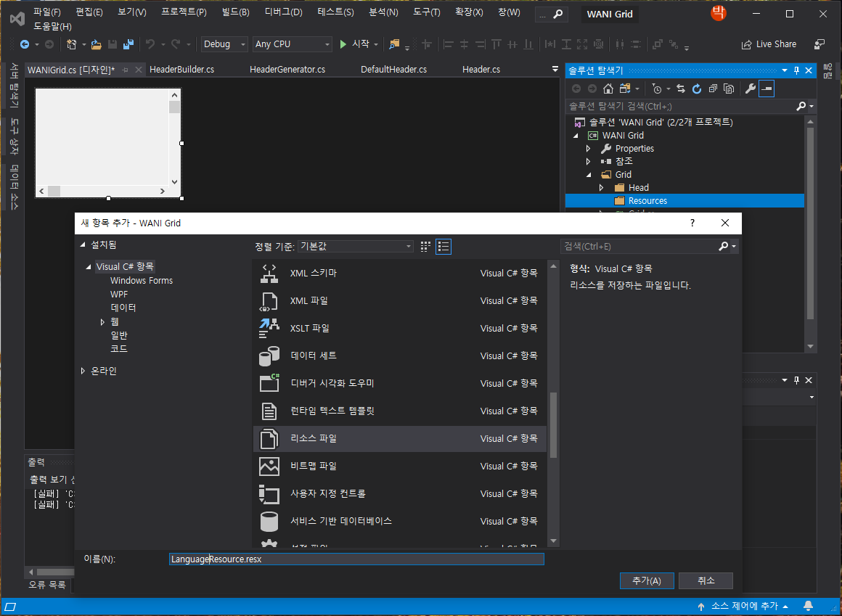Open the document tabs overflow dropdown
This screenshot has height=616, width=842.
(555, 69)
